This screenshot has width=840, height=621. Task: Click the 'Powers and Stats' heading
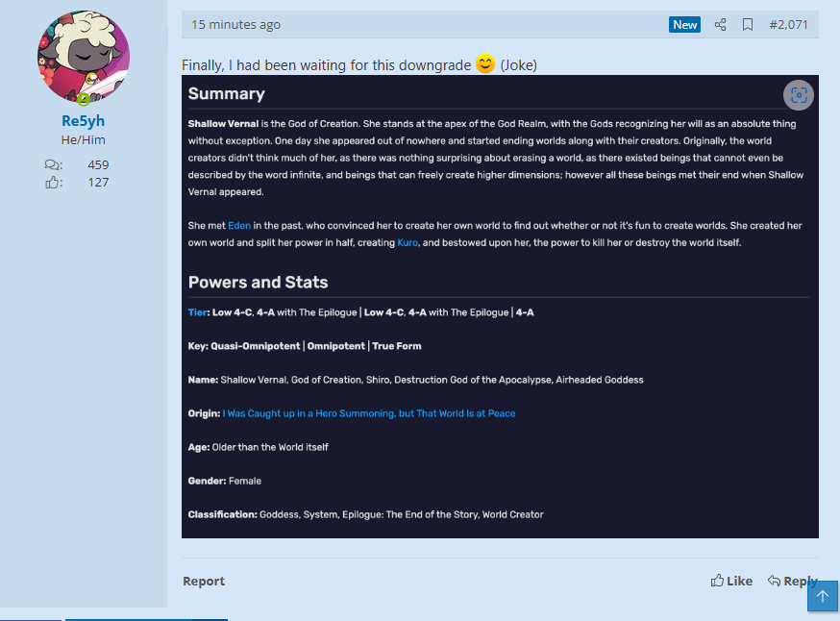click(x=258, y=283)
